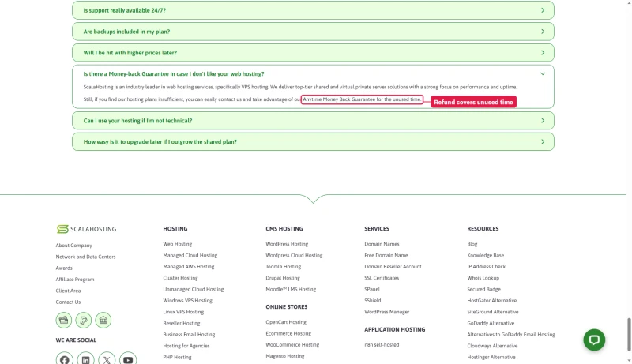632x364 pixels.
Task: Open Alternatives to GoDaddy Email Hosting link
Action: [x=511, y=334]
